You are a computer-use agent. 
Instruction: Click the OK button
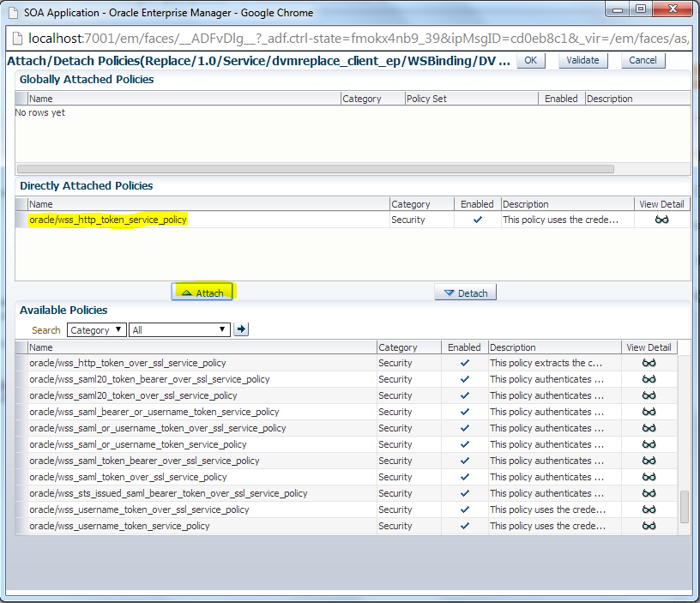point(531,60)
